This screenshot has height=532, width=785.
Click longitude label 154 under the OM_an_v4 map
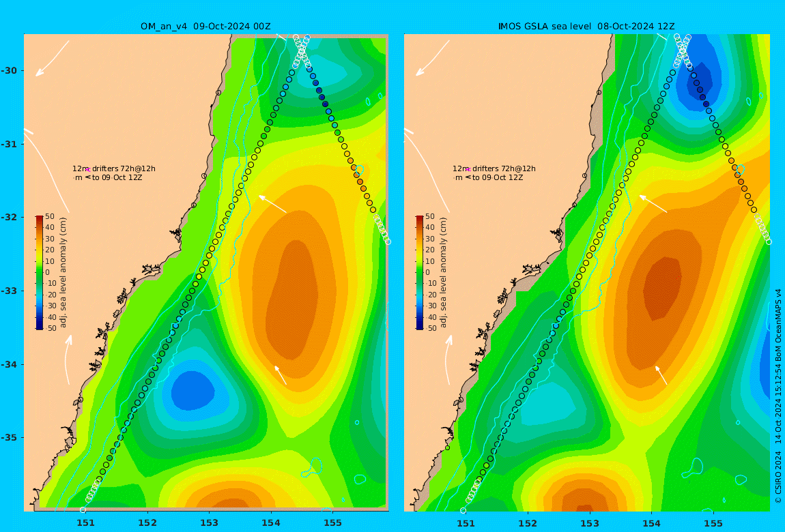[271, 523]
